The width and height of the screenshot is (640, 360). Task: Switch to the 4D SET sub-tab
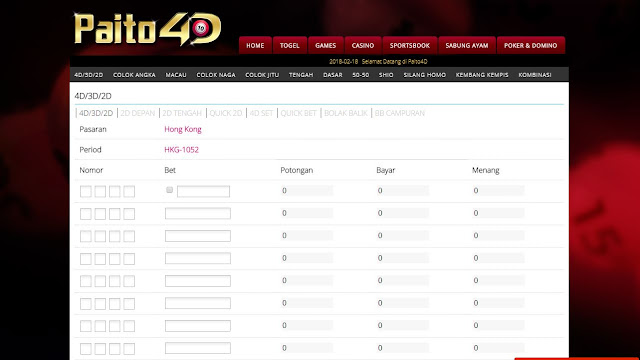261,113
